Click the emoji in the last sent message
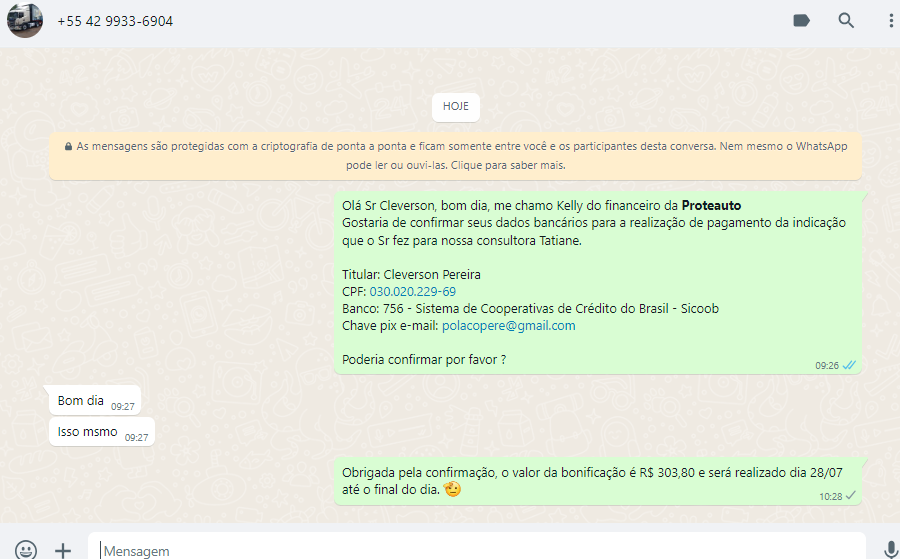The image size is (900, 559). (x=452, y=490)
